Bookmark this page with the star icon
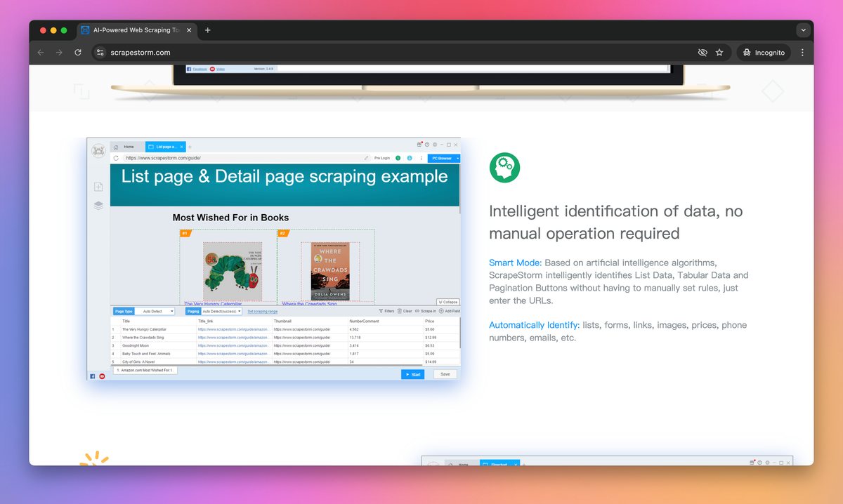This screenshot has width=843, height=504. [x=719, y=53]
